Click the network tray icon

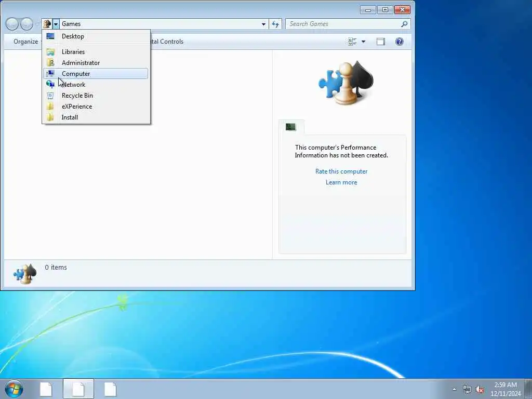[467, 390]
